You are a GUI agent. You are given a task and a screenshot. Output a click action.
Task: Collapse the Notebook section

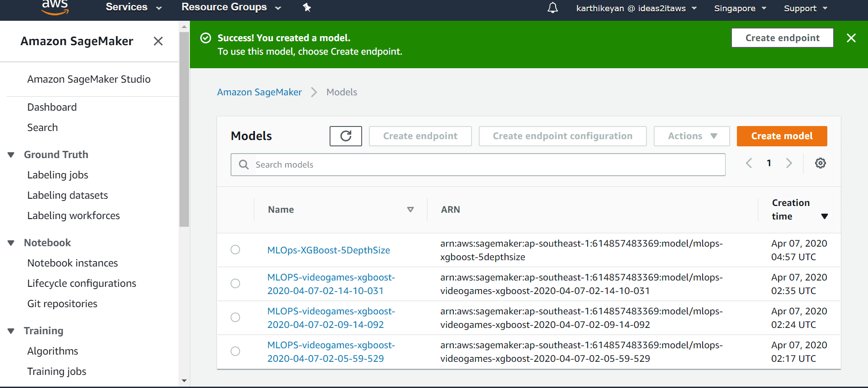pos(11,243)
